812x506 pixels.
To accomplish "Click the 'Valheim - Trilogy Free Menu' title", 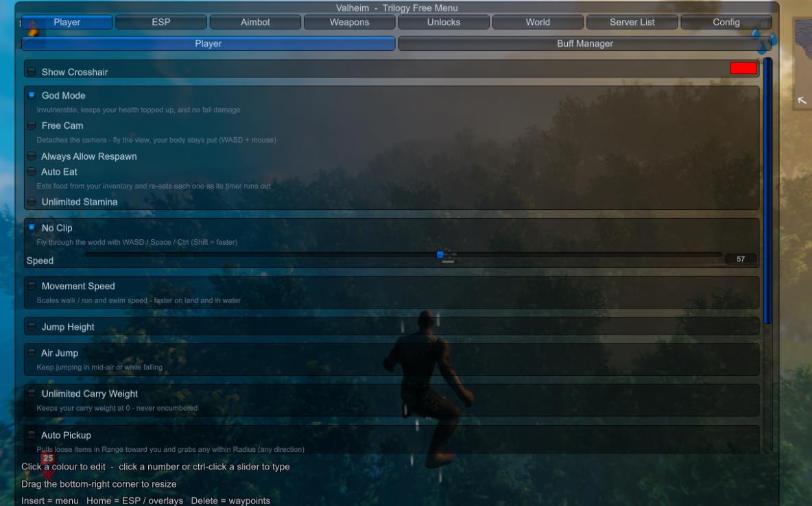I will [396, 8].
